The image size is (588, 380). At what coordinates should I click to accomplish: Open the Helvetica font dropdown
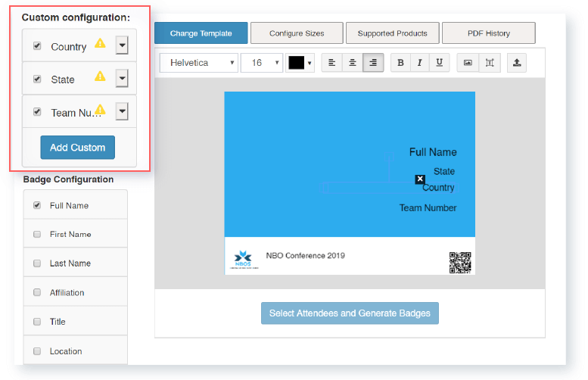(199, 63)
